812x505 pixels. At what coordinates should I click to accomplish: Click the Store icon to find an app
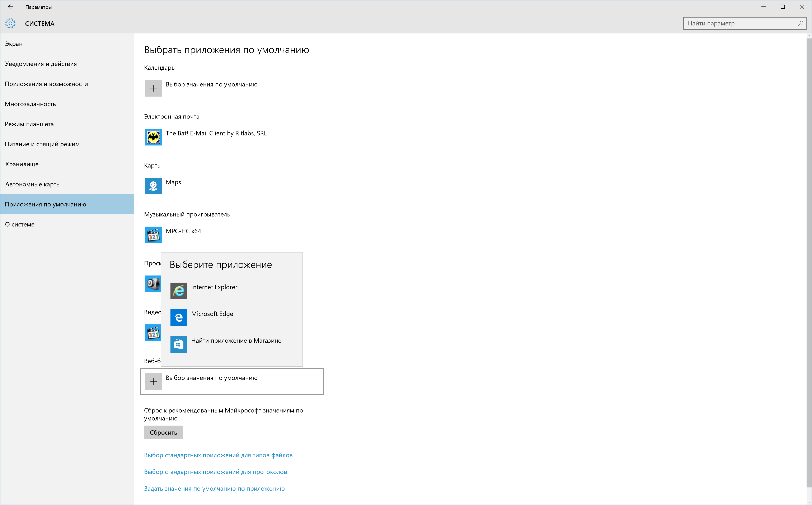point(179,344)
